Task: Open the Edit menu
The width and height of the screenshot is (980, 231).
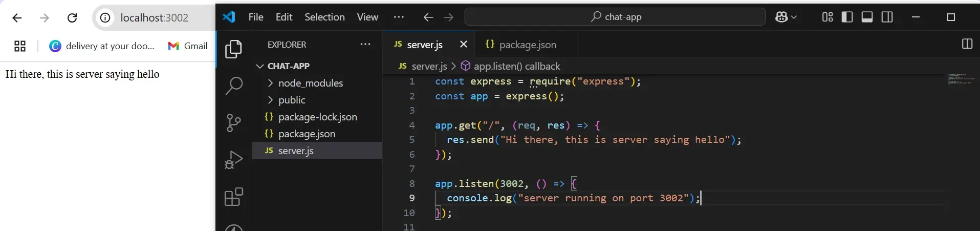Action: coord(284,17)
